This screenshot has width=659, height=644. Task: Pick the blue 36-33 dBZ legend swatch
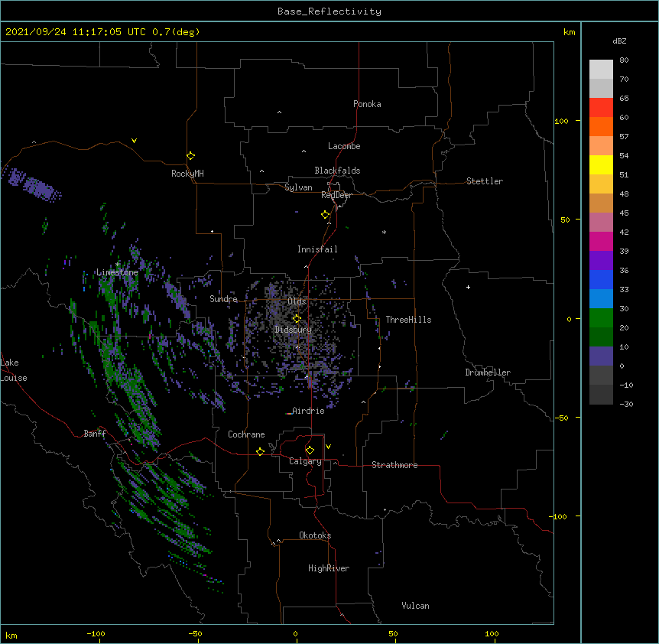pyautogui.click(x=601, y=279)
